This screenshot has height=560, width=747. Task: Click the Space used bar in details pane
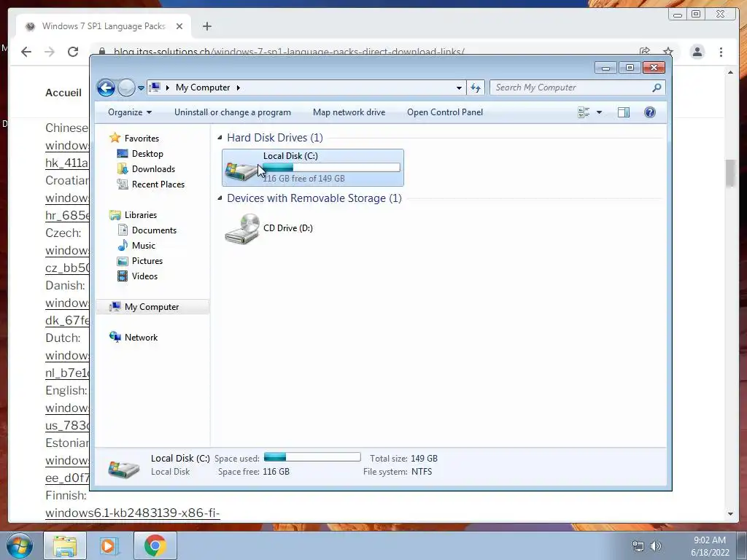(312, 457)
